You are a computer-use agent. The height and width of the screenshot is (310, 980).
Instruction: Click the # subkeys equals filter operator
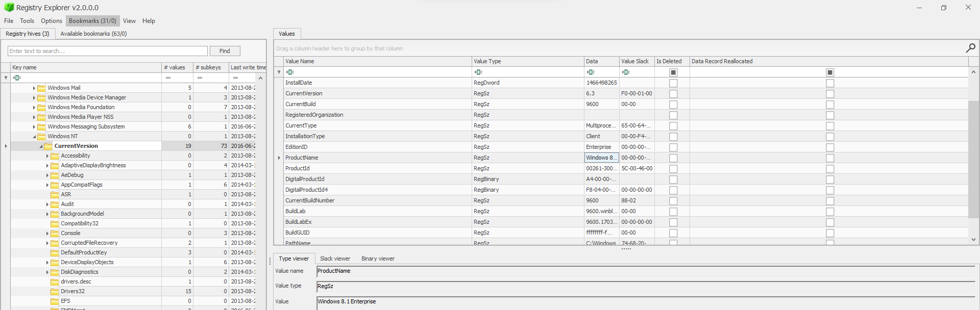click(x=200, y=77)
